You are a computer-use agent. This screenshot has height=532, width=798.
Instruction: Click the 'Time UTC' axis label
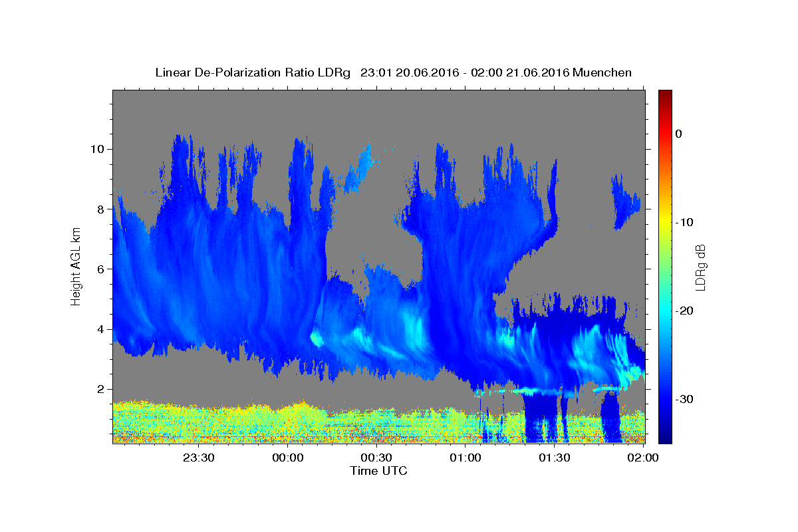[x=378, y=471]
